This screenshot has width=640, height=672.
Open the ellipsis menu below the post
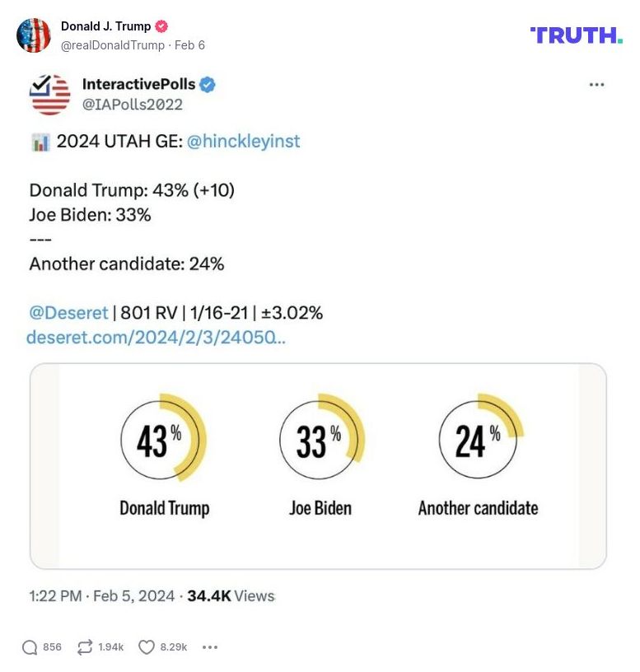[x=209, y=647]
